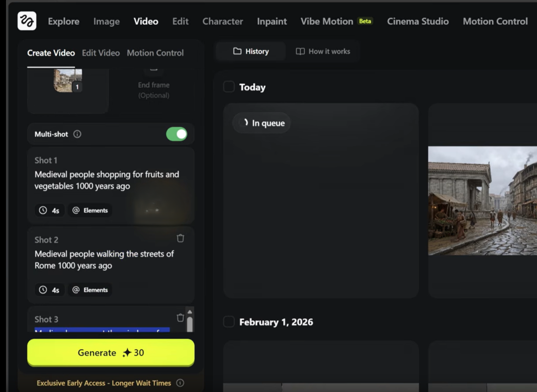Open Elements picker for Shot 1
Viewport: 537px width, 392px height.
(90, 210)
